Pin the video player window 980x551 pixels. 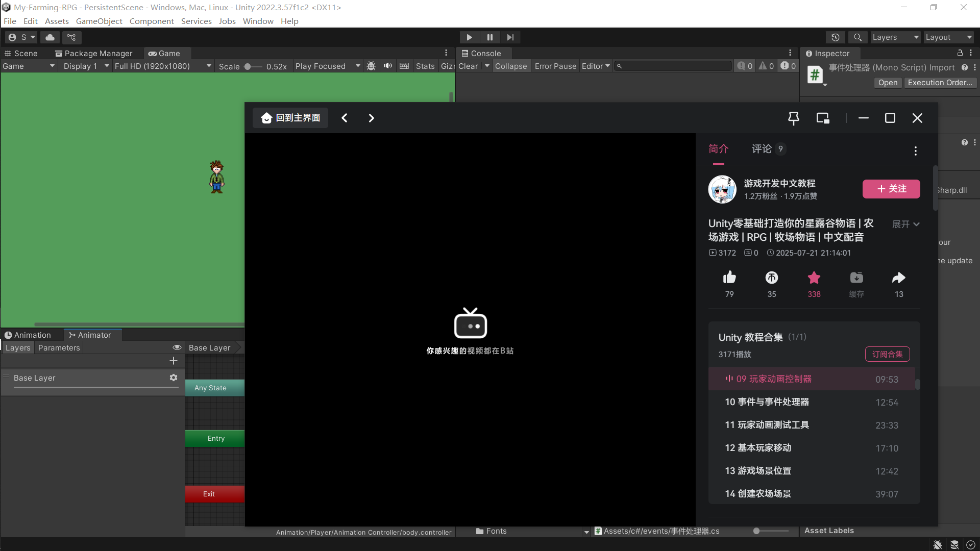793,118
